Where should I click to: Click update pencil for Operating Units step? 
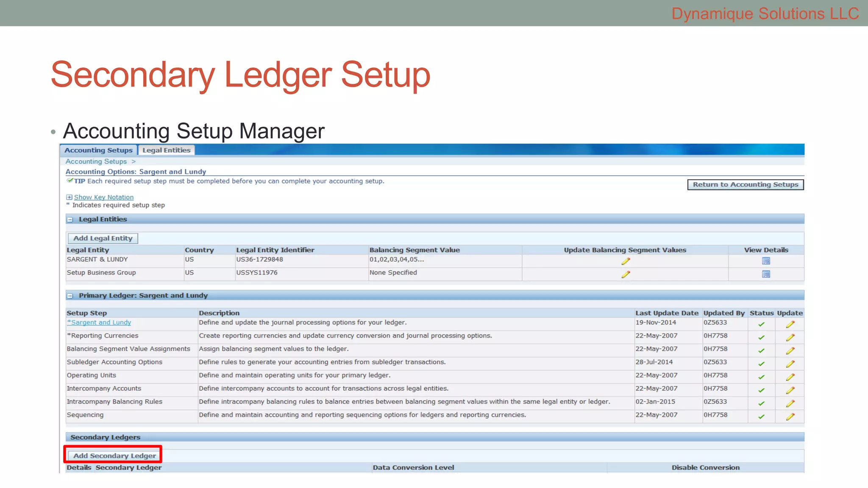pyautogui.click(x=790, y=377)
